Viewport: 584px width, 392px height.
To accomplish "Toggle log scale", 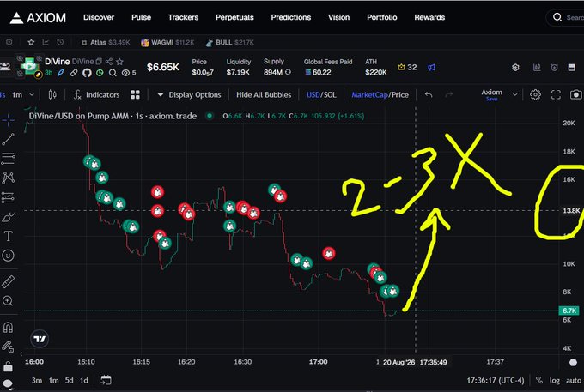I will (x=555, y=381).
